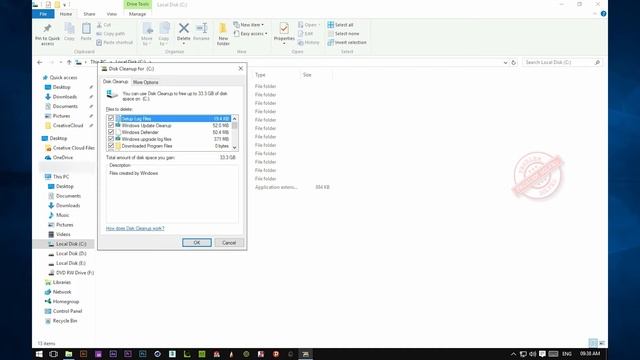640x360 pixels.
Task: Click the Rename ribbon icon
Action: click(x=202, y=28)
